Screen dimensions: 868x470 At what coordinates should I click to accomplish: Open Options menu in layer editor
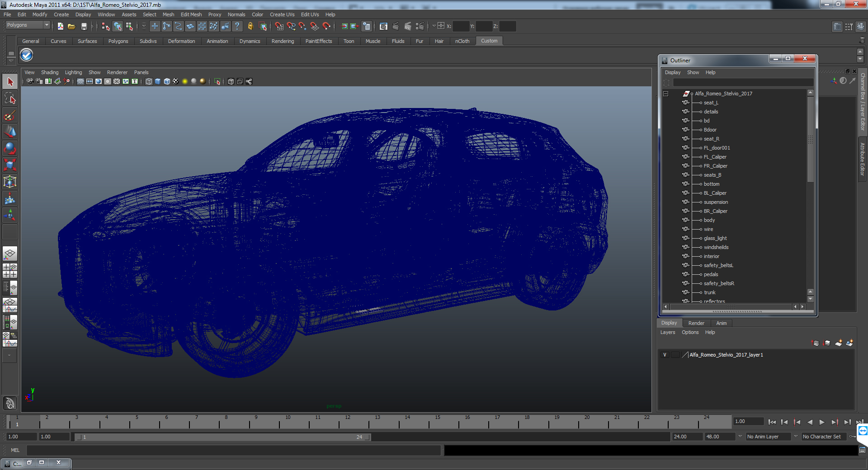pos(690,332)
